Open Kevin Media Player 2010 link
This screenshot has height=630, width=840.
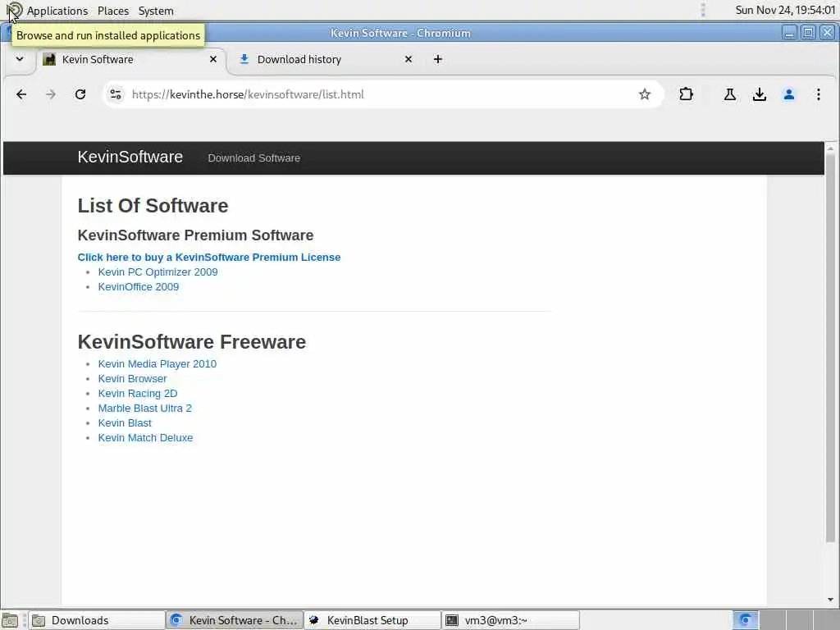(x=157, y=363)
